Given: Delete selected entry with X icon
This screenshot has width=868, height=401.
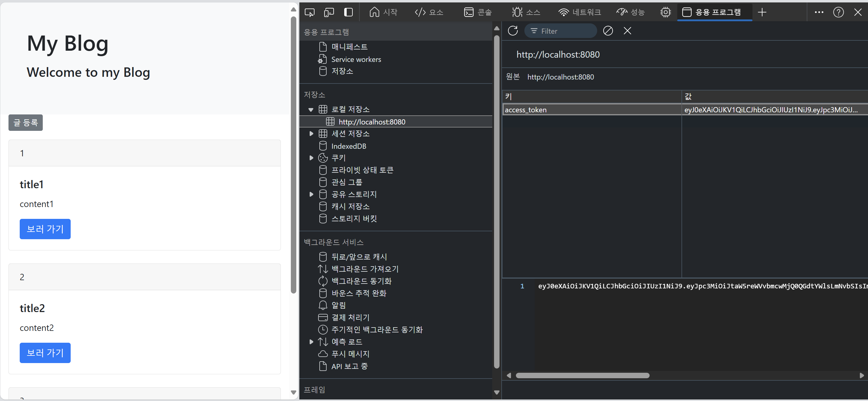Looking at the screenshot, I should [x=627, y=31].
